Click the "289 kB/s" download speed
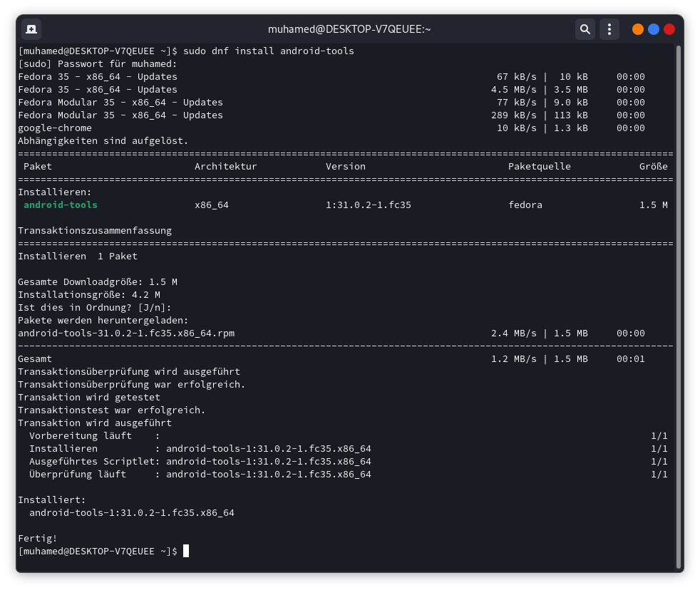Image resolution: width=700 pixels, height=590 pixels. (x=514, y=115)
